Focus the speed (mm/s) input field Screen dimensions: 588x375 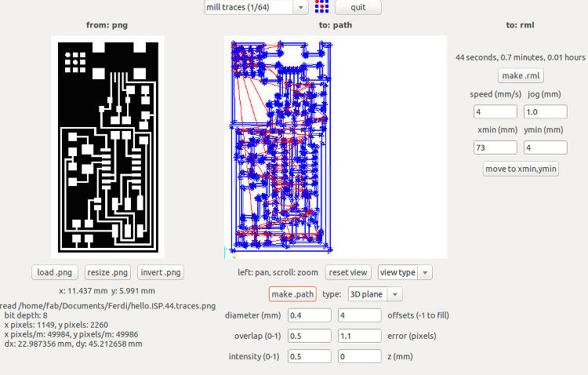(x=495, y=112)
